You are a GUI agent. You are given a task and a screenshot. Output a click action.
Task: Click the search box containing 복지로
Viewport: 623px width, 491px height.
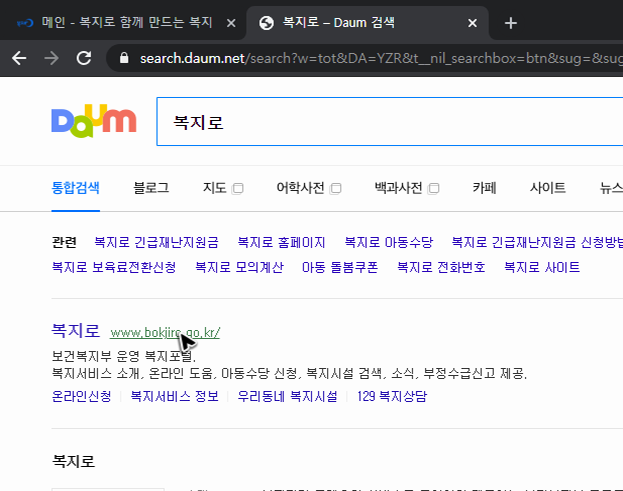pyautogui.click(x=389, y=122)
